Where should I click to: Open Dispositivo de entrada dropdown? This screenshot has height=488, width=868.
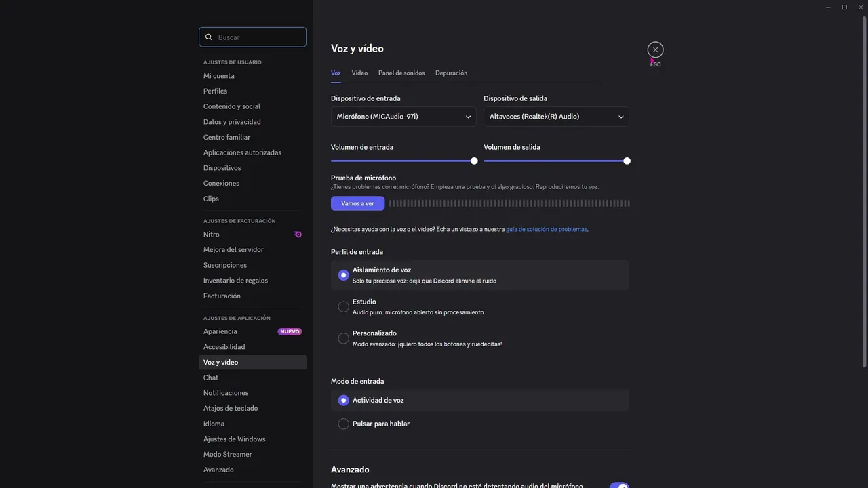click(x=403, y=117)
